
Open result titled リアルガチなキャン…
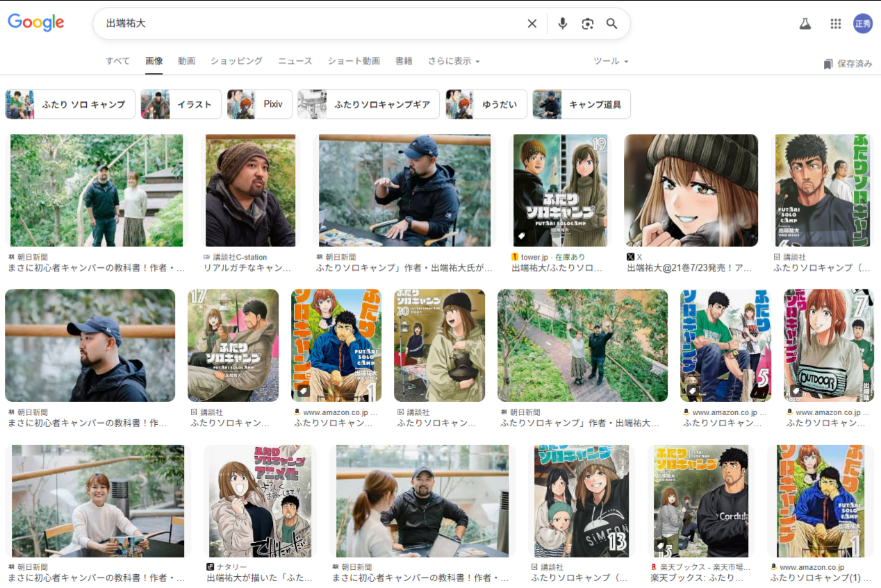pos(248,267)
